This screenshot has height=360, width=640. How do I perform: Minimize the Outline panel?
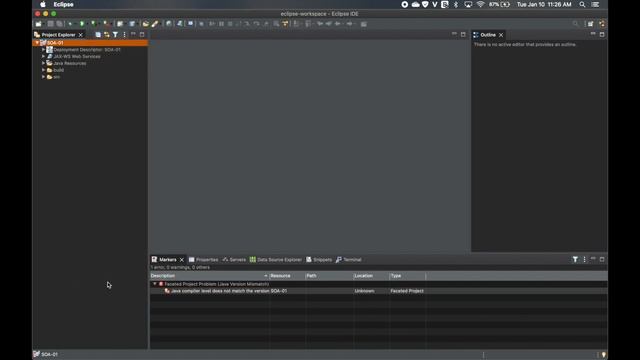593,34
